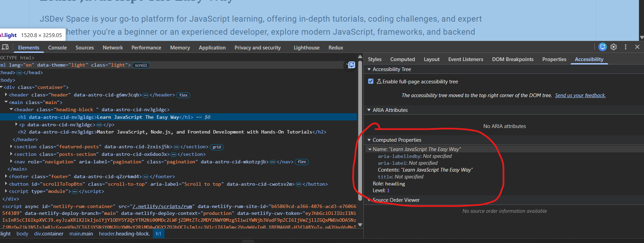Collapse the Computed Properties section

[369, 140]
